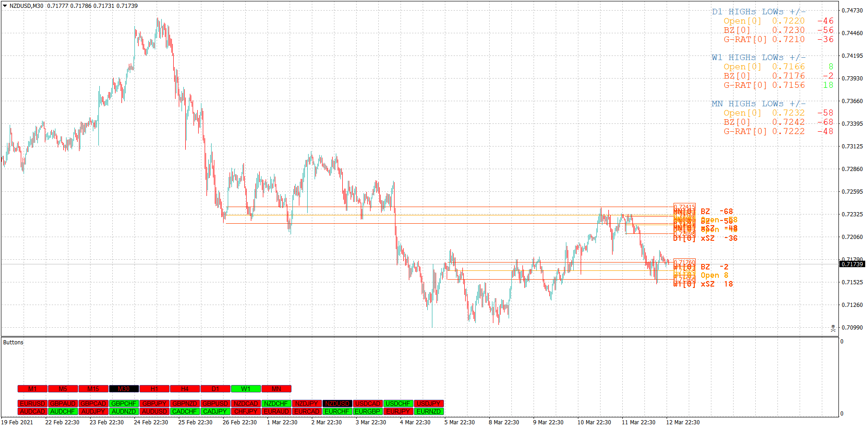Screen dimensions: 868x428
Task: Switch to the MN monthly timeframe button
Action: click(276, 389)
